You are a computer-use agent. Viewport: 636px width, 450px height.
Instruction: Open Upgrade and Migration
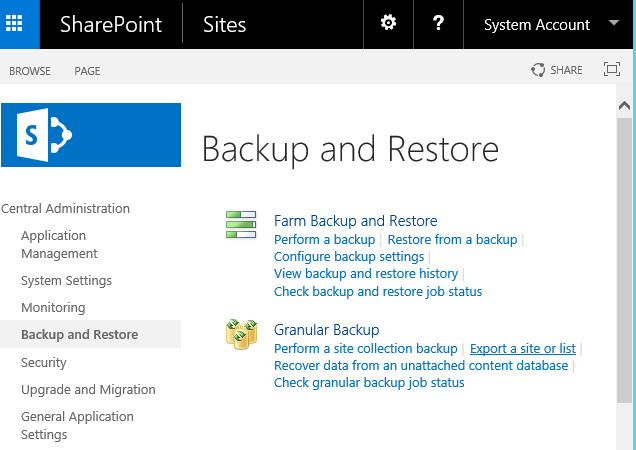point(88,390)
